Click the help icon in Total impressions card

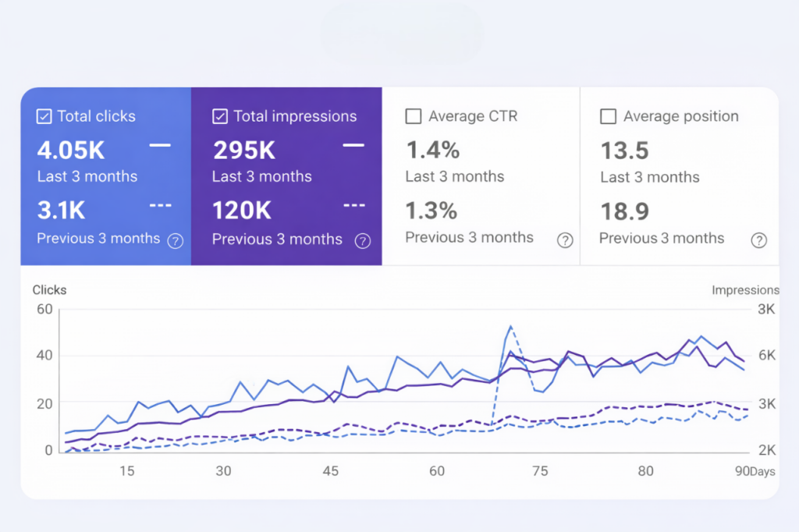363,240
